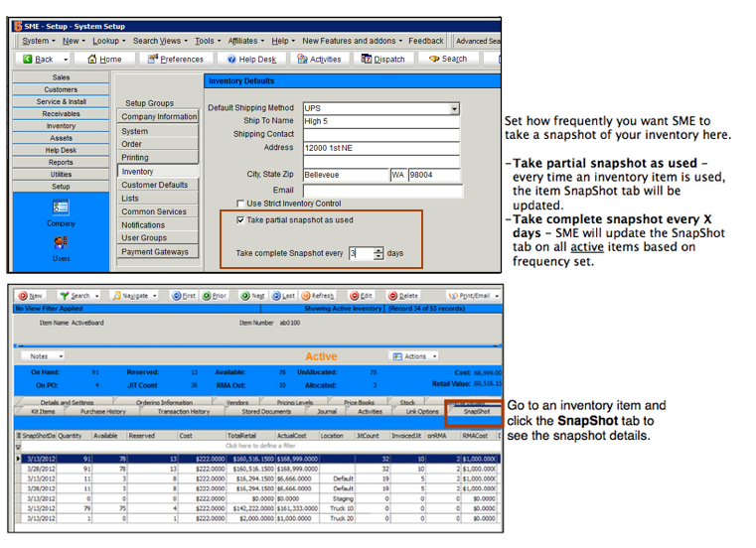Click the Zip field showing 98004
756x548 pixels.
(x=434, y=175)
